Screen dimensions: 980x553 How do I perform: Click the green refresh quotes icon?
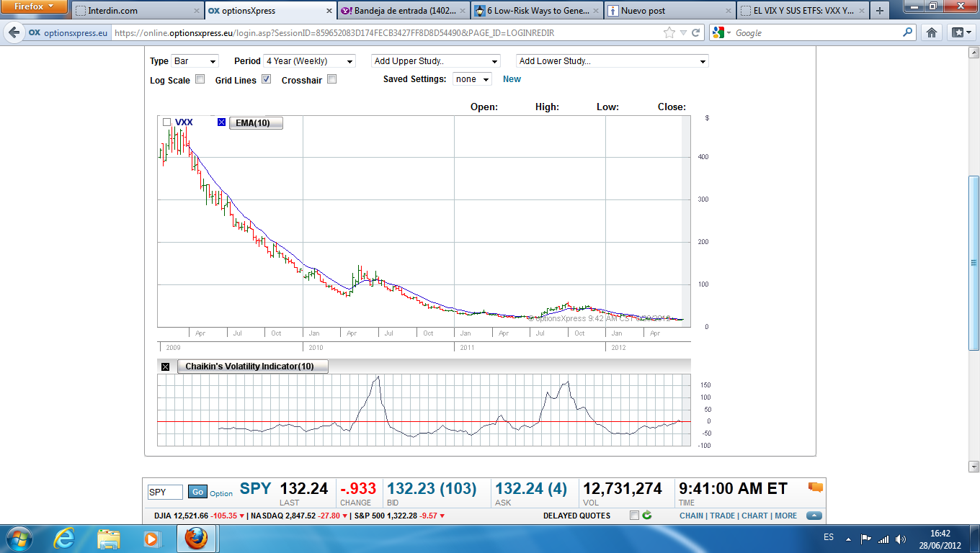pos(646,516)
